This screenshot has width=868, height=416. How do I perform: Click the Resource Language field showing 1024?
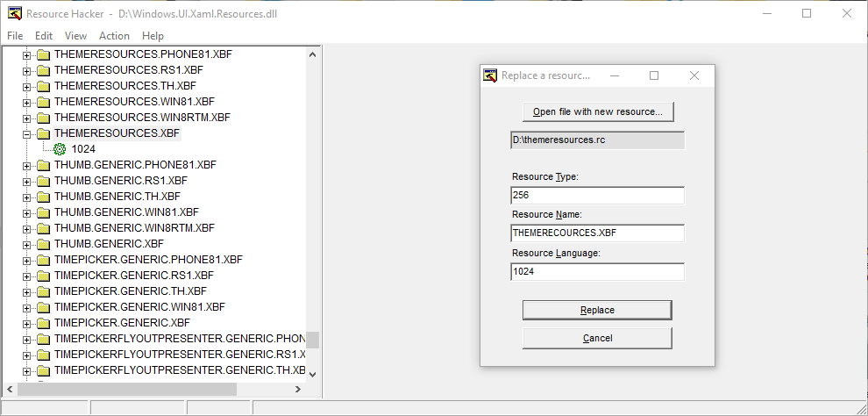point(597,272)
